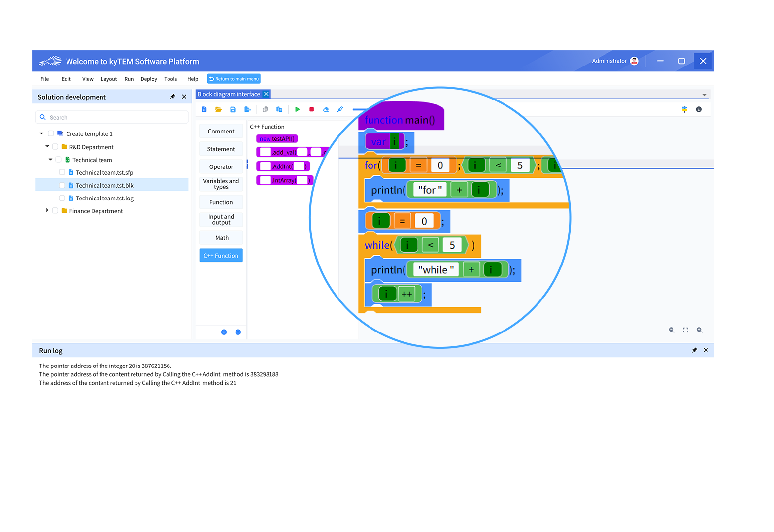Select the Operator block category
The height and width of the screenshot is (532, 774).
pos(221,167)
